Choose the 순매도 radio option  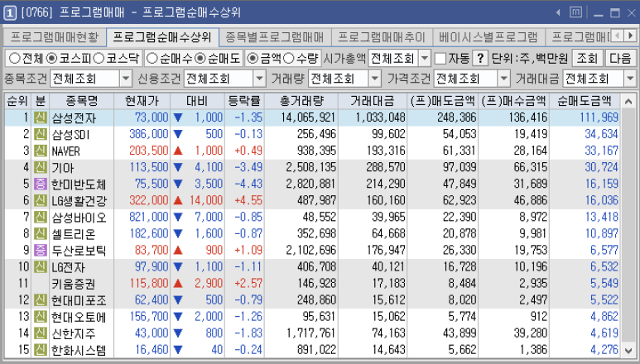(x=200, y=58)
